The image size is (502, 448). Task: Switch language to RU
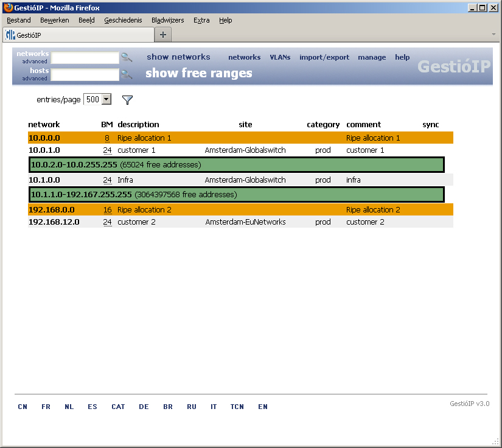point(192,407)
